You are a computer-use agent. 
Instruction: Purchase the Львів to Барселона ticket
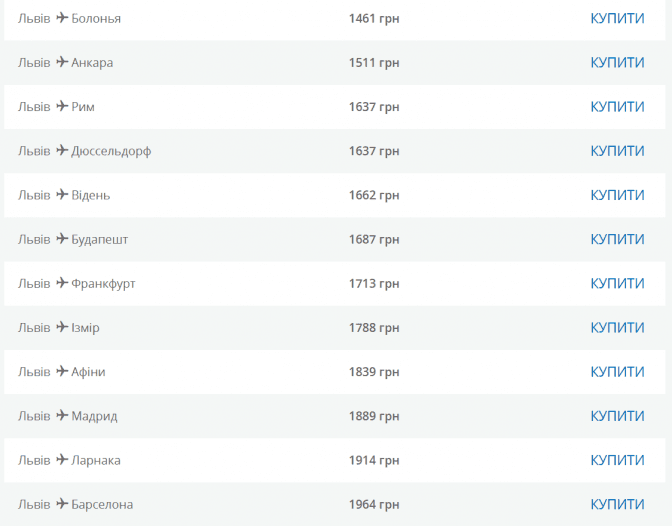tap(617, 504)
